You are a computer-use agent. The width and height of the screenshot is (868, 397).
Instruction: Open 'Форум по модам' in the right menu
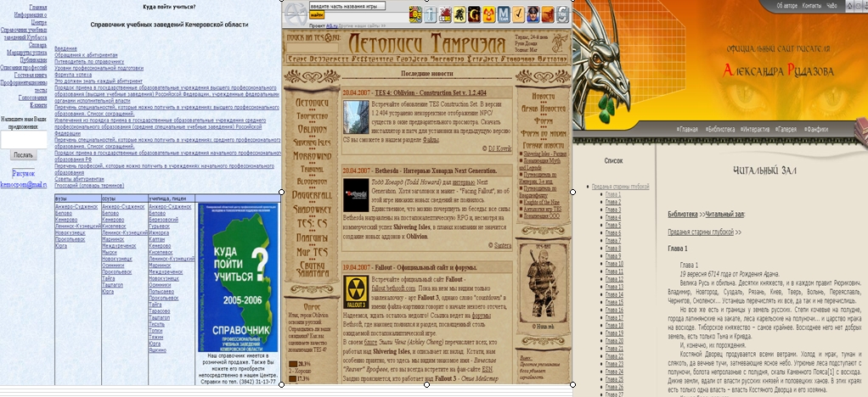[543, 134]
